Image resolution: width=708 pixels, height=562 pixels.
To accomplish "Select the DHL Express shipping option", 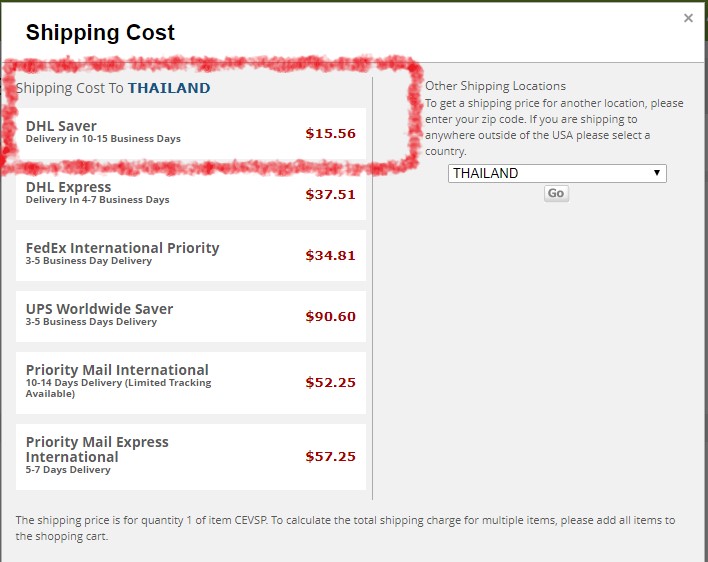I will pos(191,194).
